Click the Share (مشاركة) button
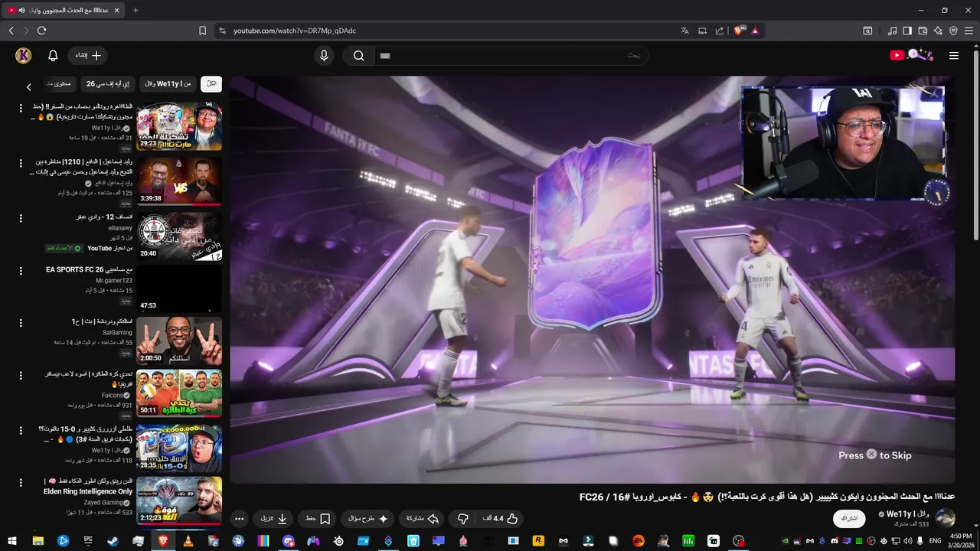Viewport: 980px width, 551px height. point(423,518)
